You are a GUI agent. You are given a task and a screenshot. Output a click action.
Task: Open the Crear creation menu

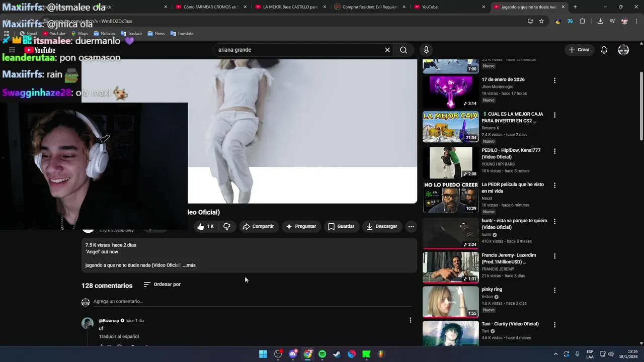point(579,50)
